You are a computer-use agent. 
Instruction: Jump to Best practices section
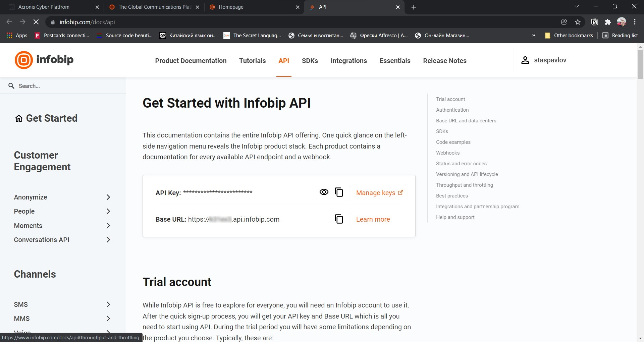[452, 196]
